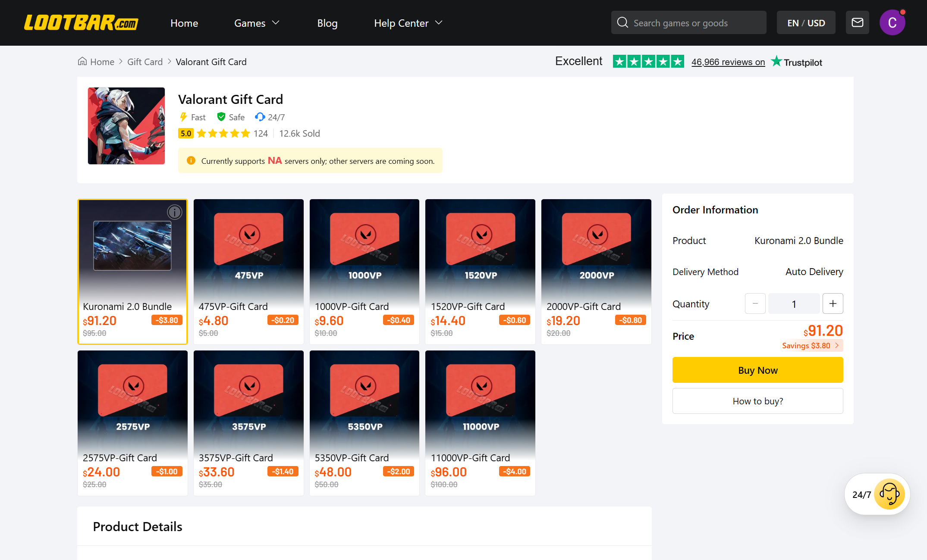Click the info icon on Kuronami bundle
The image size is (927, 560).
tap(175, 212)
